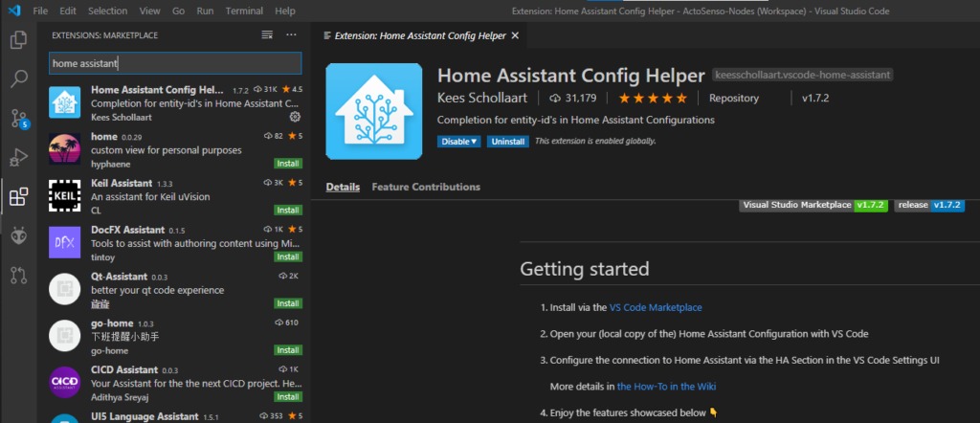Click the large Home Assistant logo

click(x=374, y=111)
